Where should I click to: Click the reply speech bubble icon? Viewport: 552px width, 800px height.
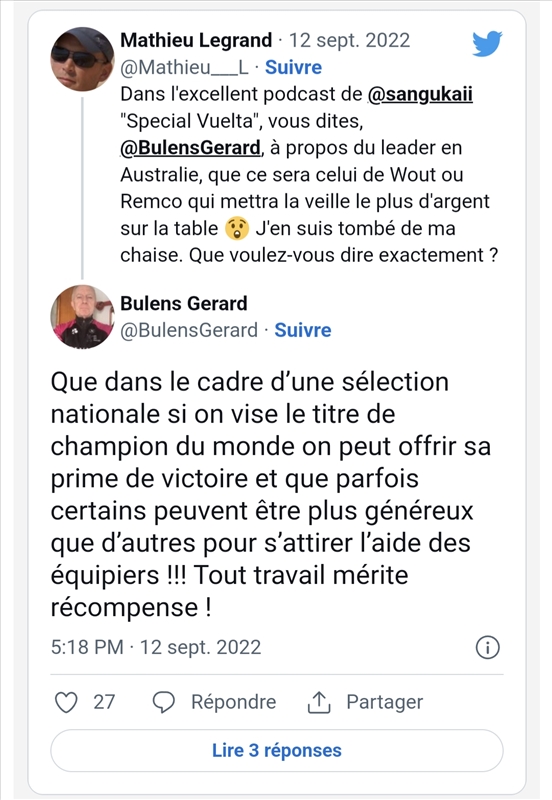click(x=164, y=702)
